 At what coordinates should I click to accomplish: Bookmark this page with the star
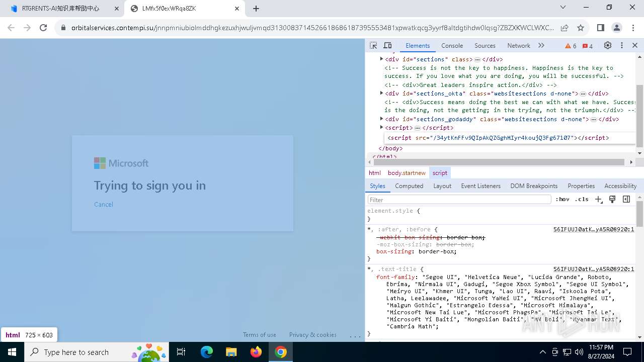click(581, 28)
